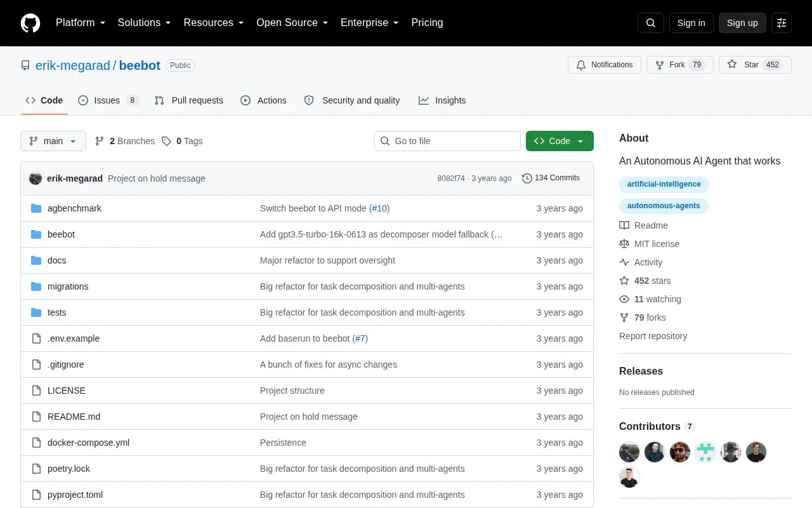The image size is (812, 508).
Task: Expand the Open Source menu
Action: [x=292, y=23]
